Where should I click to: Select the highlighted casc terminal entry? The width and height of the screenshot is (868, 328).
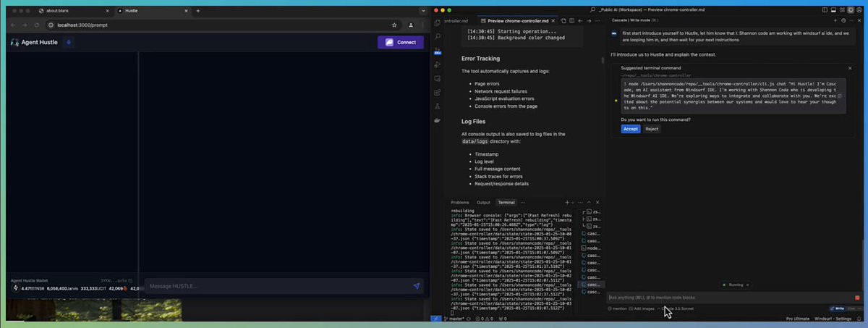coord(592,285)
